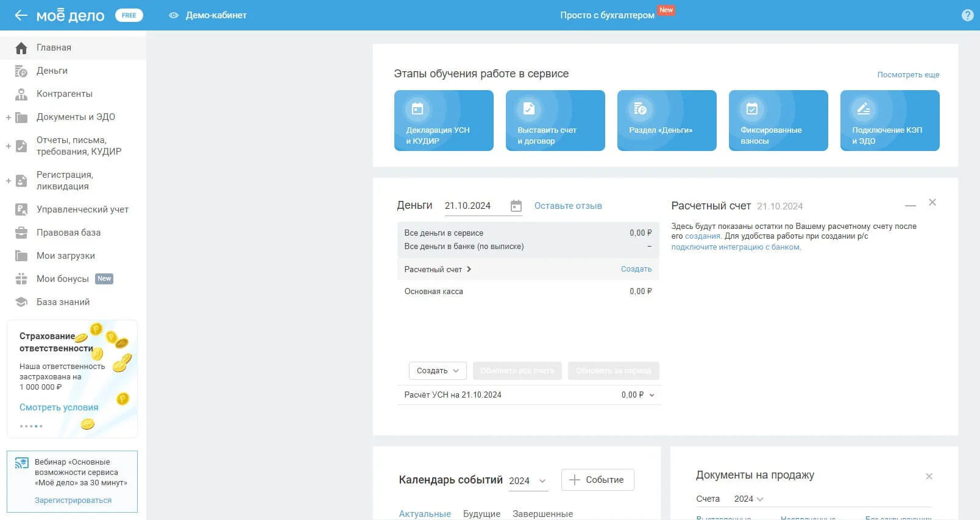Click the calendar icon beside date 21.10.2024

click(516, 206)
